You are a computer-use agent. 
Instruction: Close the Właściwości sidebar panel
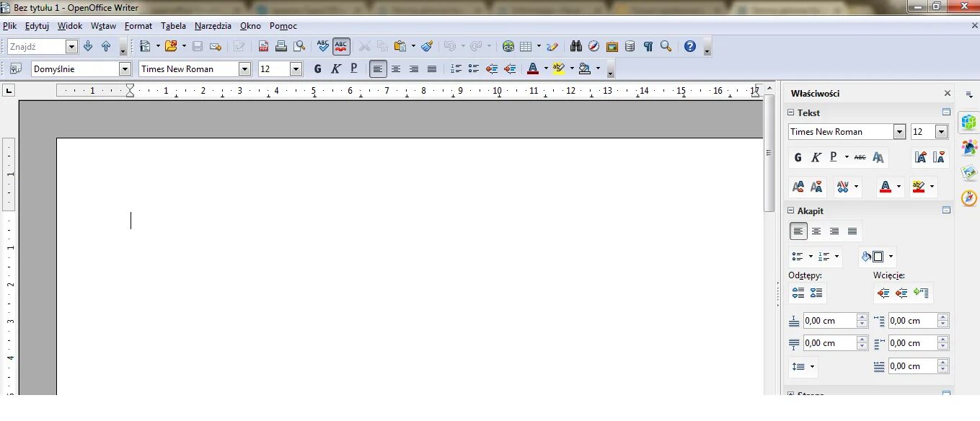(x=948, y=93)
